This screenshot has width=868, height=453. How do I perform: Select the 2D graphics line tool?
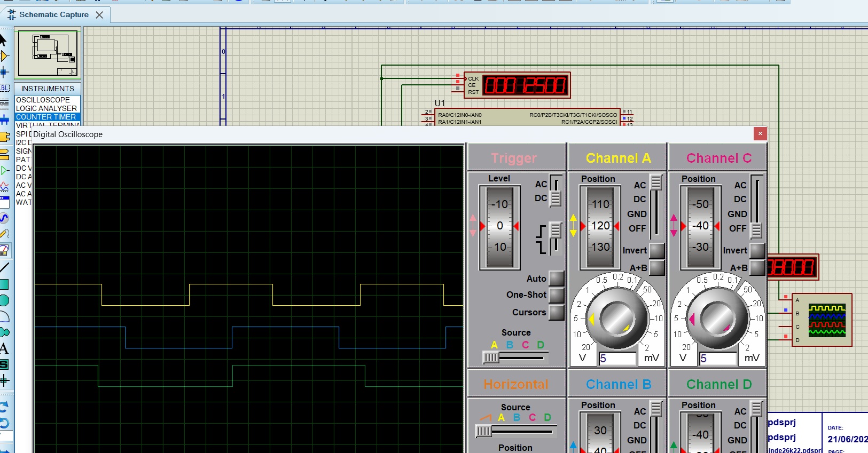[x=4, y=267]
